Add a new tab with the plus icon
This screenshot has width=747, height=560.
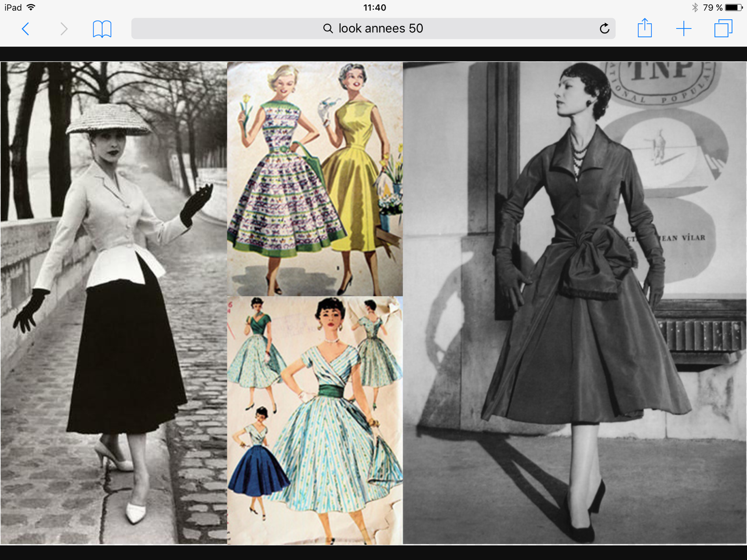coord(683,29)
